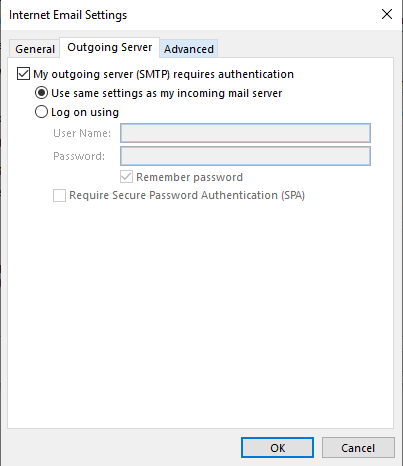Screen dimensions: 403x466
Task: Click the Remember password label text
Action: pyautogui.click(x=189, y=177)
